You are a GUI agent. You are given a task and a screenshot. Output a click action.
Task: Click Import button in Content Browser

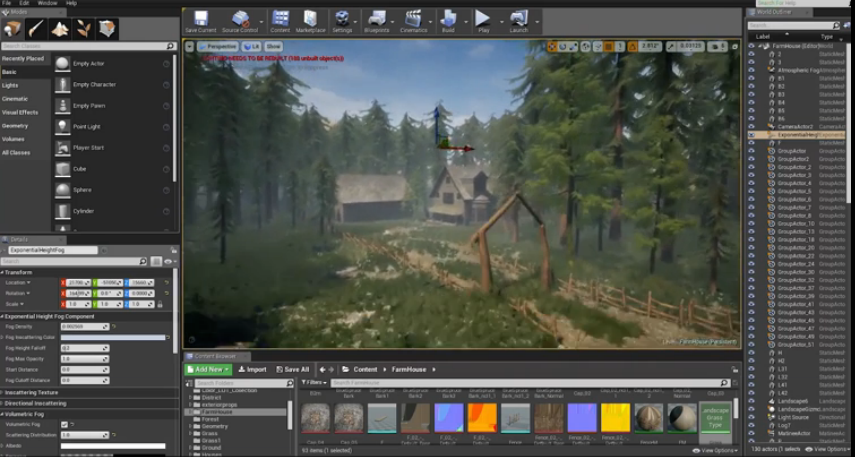coord(252,369)
